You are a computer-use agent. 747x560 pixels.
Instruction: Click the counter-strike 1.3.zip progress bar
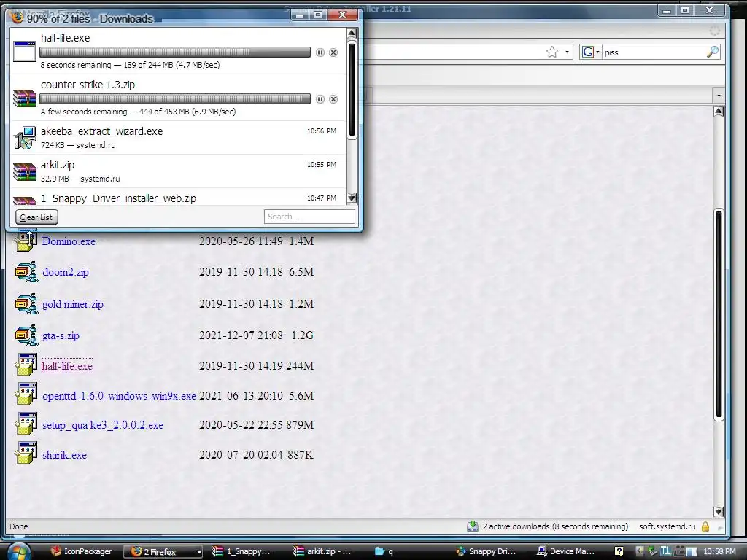(x=175, y=98)
